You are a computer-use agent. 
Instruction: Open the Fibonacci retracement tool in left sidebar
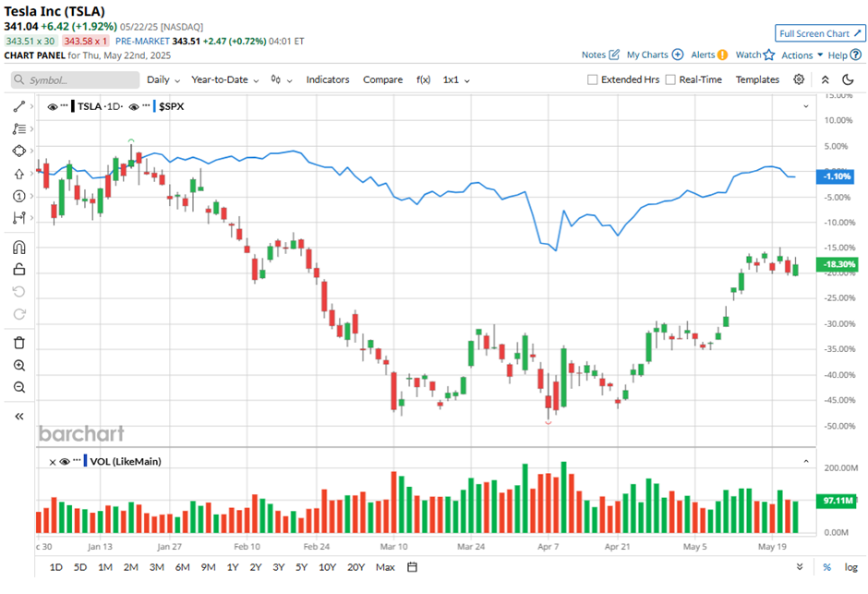18,129
